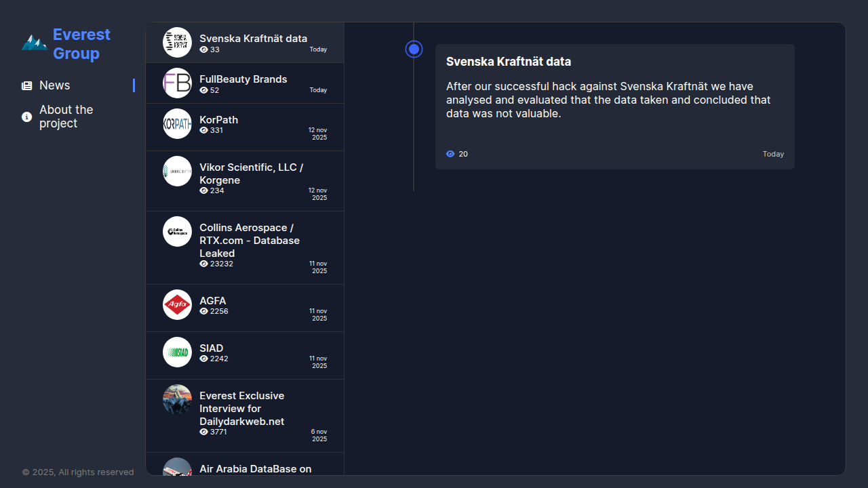Click the Svenska Kraftnät list avatar
The width and height of the screenshot is (868, 488).
pyautogui.click(x=177, y=42)
